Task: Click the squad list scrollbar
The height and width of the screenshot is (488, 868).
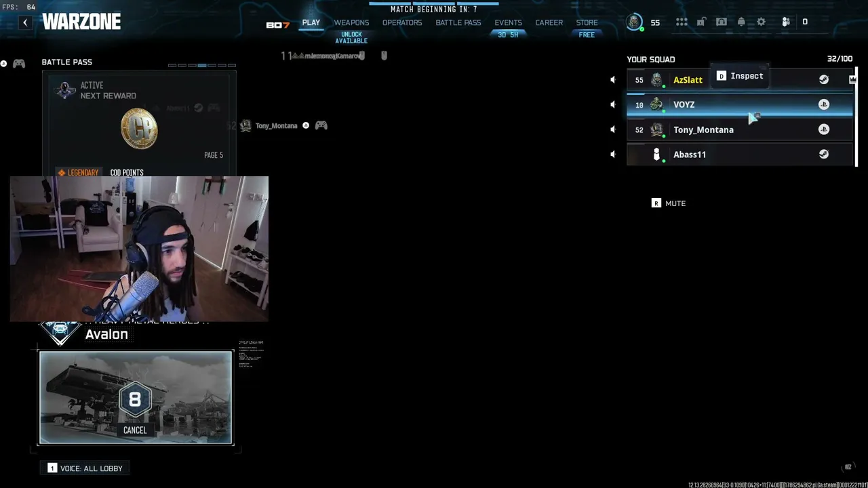Action: [856, 117]
